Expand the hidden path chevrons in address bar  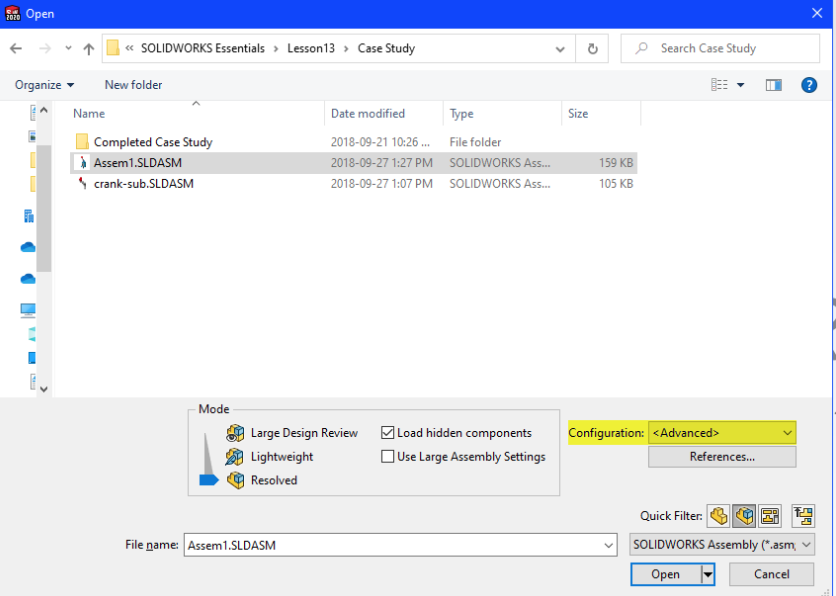tap(129, 48)
